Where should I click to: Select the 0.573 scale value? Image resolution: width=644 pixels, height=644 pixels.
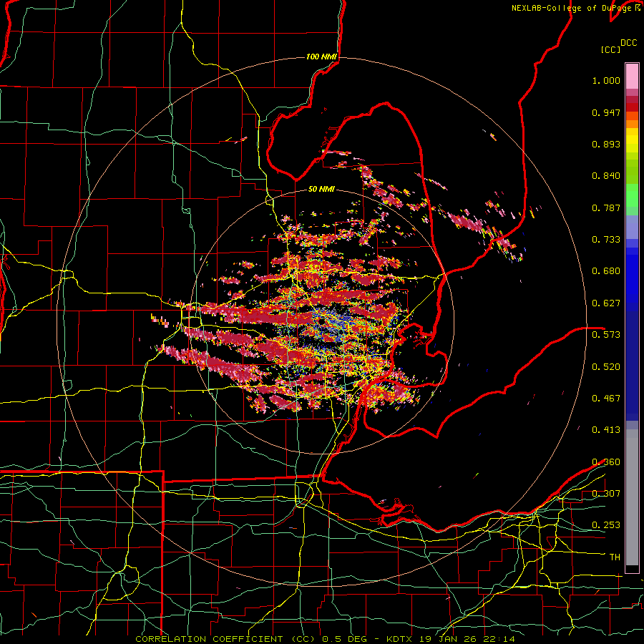pos(606,335)
